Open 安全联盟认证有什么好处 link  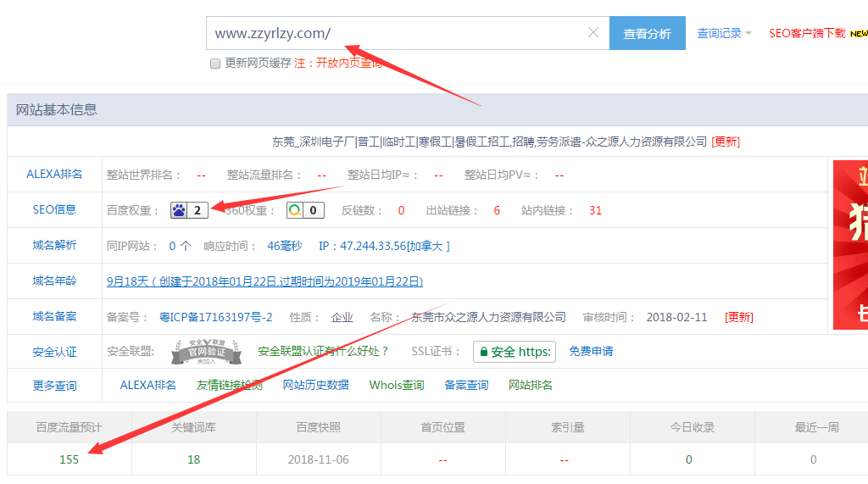(323, 351)
